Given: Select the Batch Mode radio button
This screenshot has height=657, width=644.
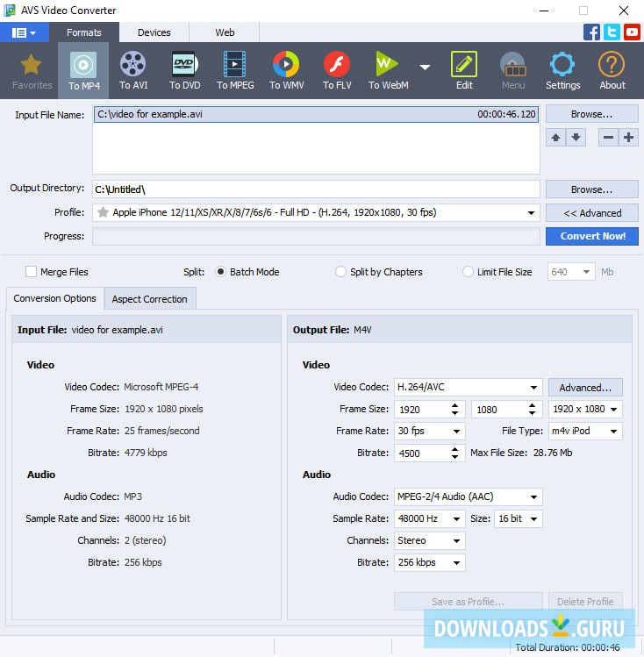Looking at the screenshot, I should point(220,272).
